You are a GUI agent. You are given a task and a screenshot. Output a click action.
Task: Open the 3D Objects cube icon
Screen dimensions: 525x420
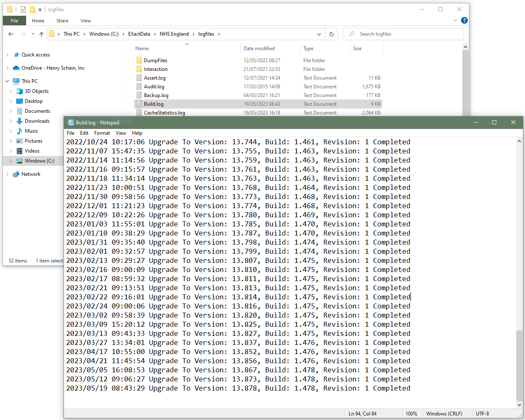20,91
